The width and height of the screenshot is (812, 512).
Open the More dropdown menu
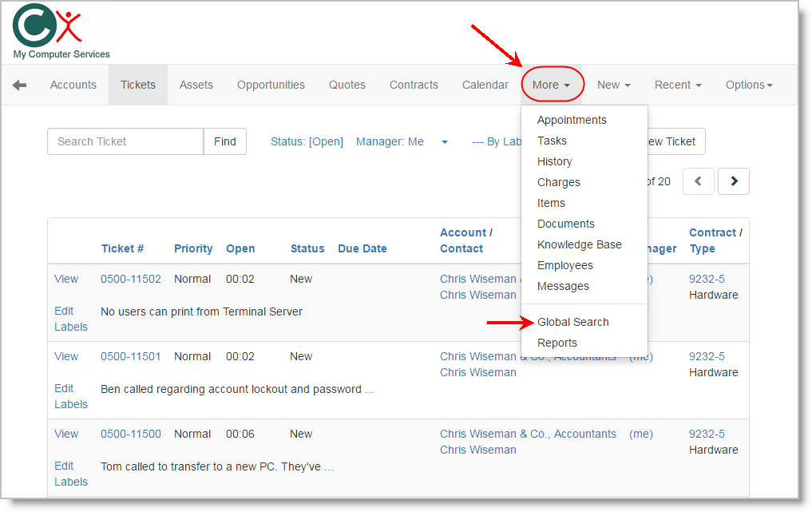pos(552,85)
